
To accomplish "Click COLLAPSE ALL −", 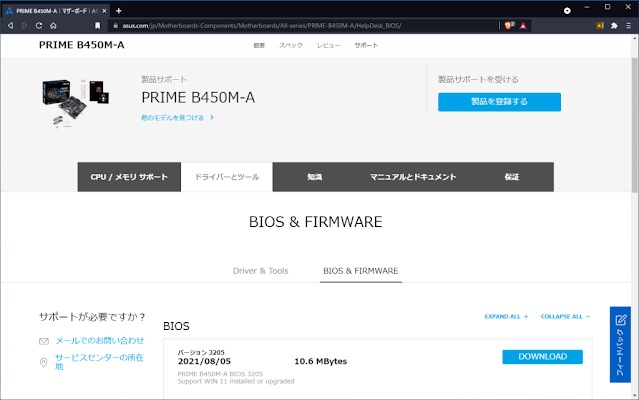I will tap(565, 316).
